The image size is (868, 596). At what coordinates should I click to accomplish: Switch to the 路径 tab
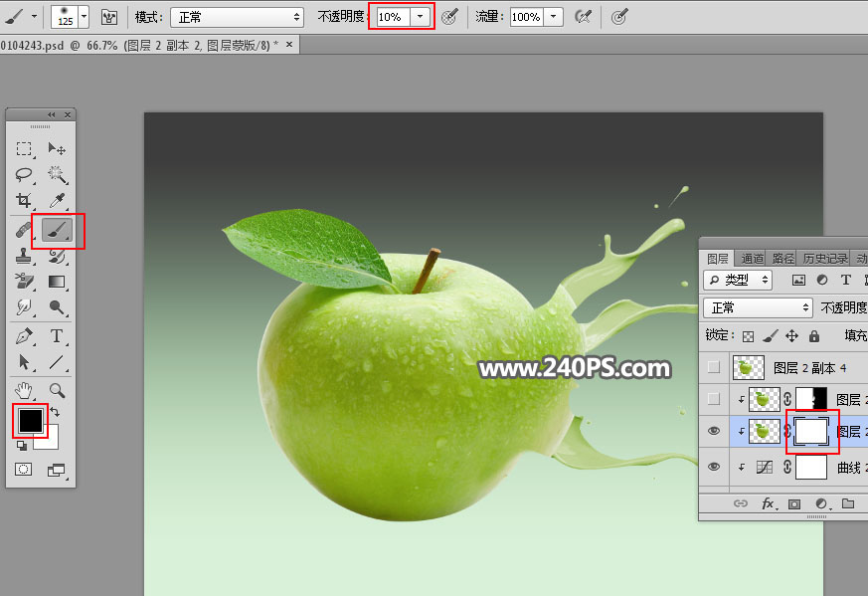click(782, 259)
